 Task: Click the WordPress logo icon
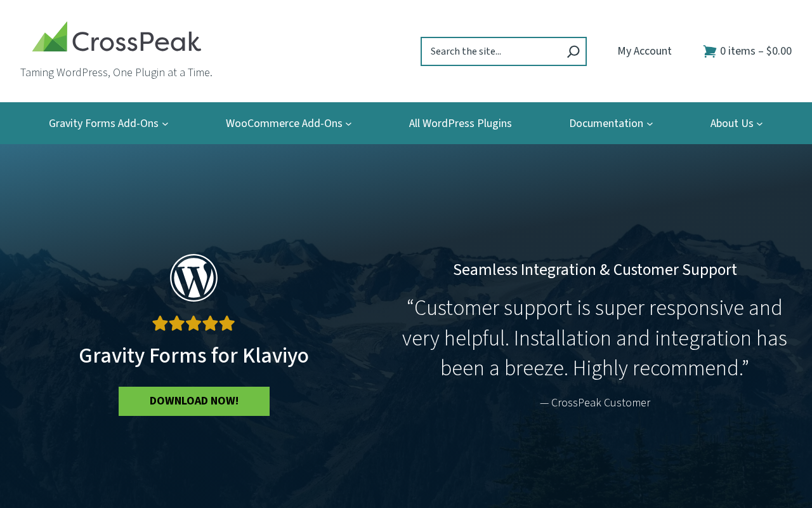tap(194, 277)
